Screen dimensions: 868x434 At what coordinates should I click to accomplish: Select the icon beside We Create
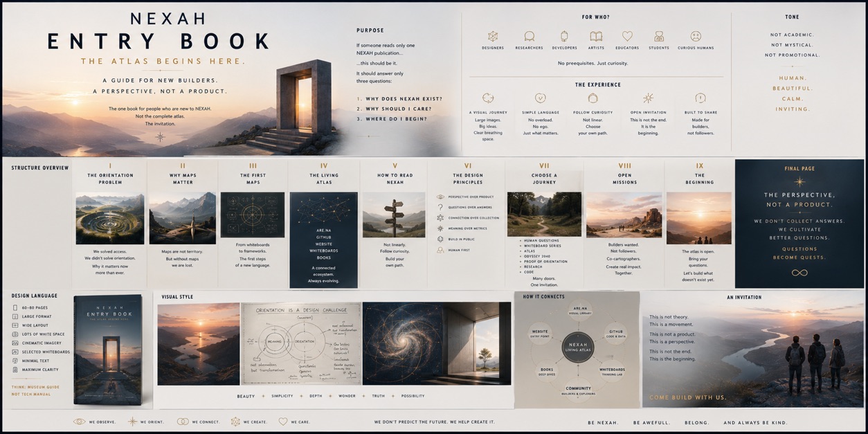[235, 422]
